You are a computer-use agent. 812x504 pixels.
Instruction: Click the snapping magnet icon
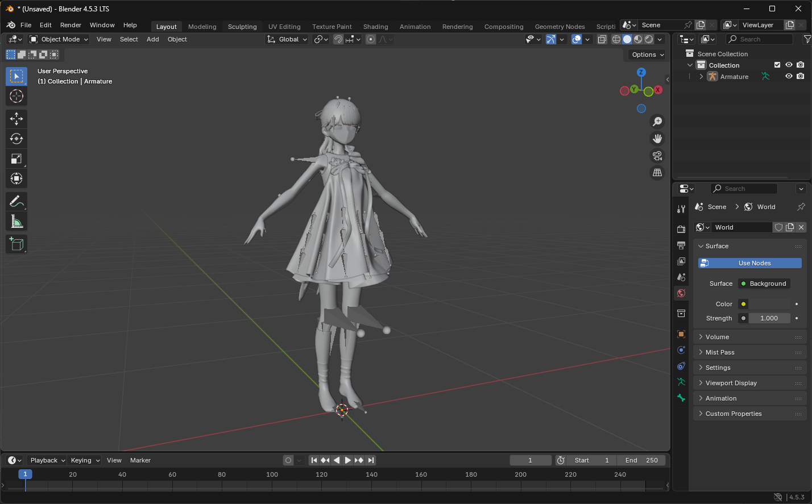[338, 39]
